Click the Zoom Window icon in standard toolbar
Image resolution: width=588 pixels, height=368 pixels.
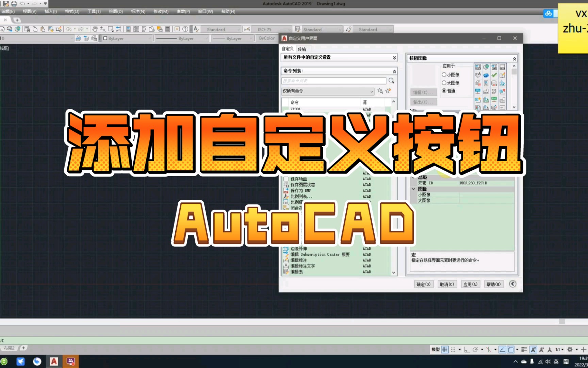110,29
